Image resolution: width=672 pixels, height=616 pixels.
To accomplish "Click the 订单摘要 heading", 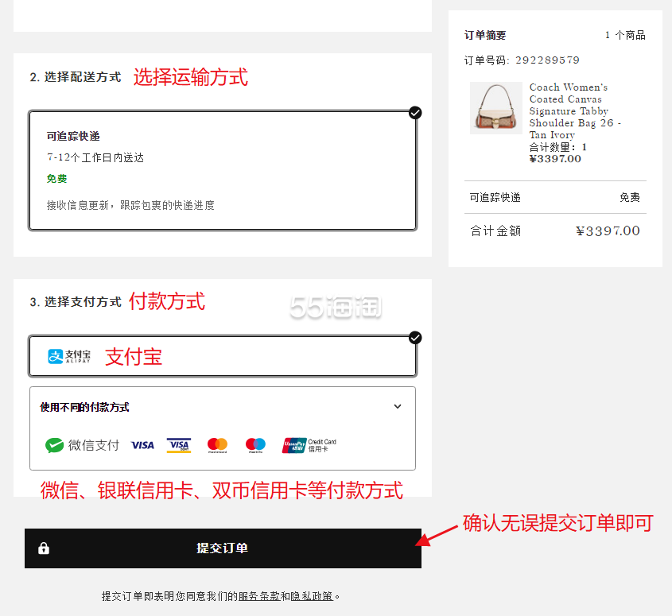I will click(485, 35).
